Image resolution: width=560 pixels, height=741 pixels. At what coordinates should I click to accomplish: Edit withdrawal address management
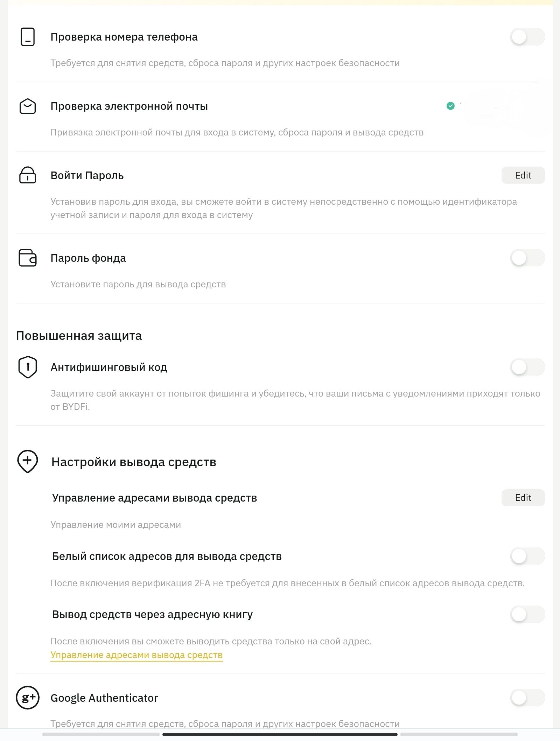pos(523,498)
